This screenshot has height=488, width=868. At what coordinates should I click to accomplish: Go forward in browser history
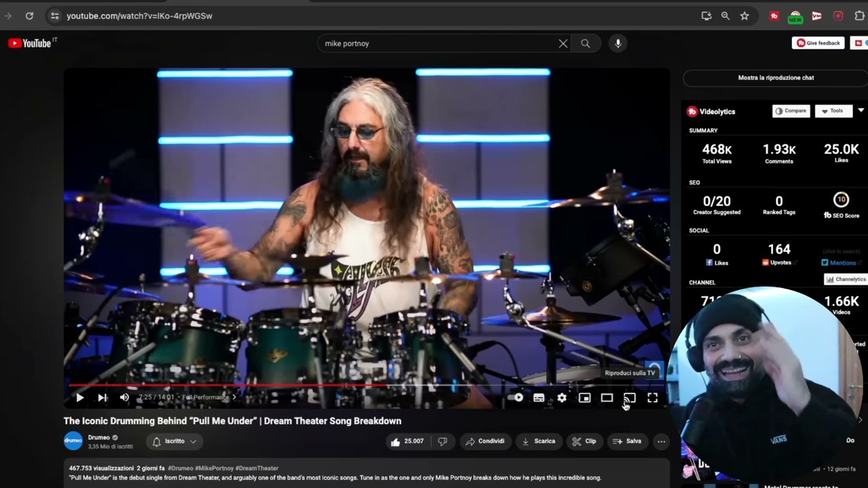pos(7,16)
